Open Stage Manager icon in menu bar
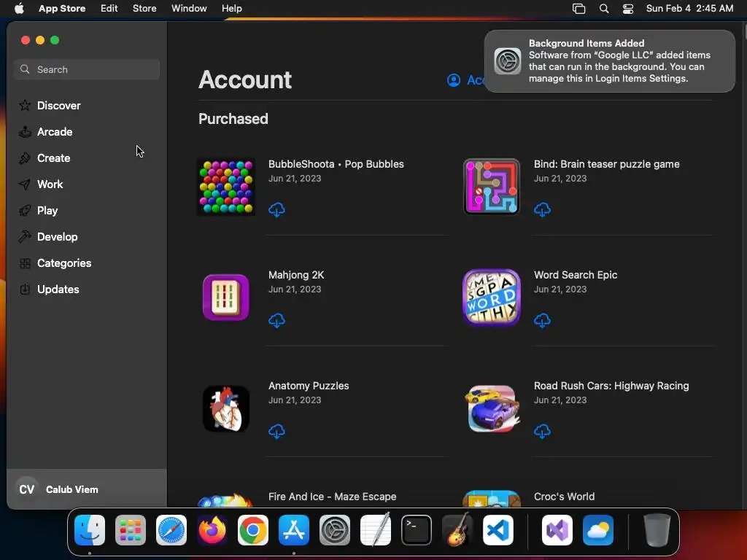 tap(578, 9)
